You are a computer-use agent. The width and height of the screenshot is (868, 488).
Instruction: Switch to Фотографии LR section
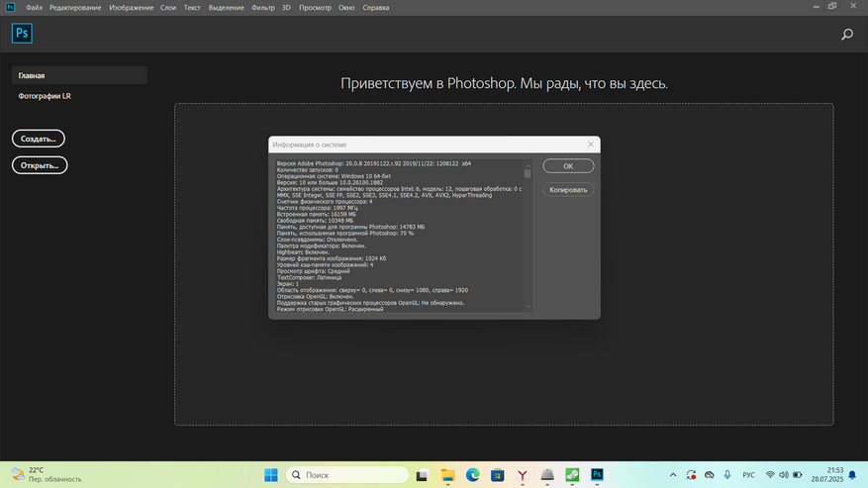point(45,96)
